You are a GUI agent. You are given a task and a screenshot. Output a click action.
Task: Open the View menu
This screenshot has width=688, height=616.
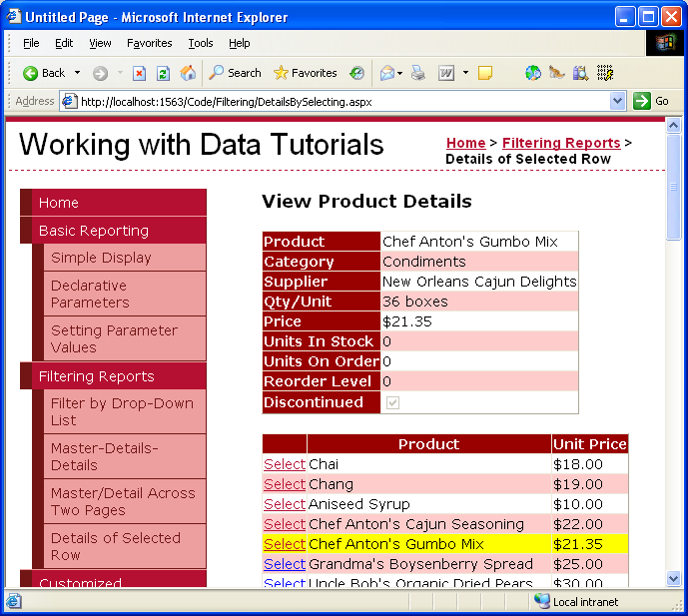100,43
